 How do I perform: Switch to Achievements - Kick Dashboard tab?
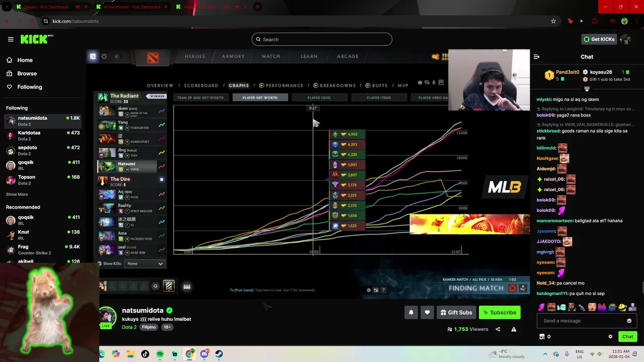133,7
